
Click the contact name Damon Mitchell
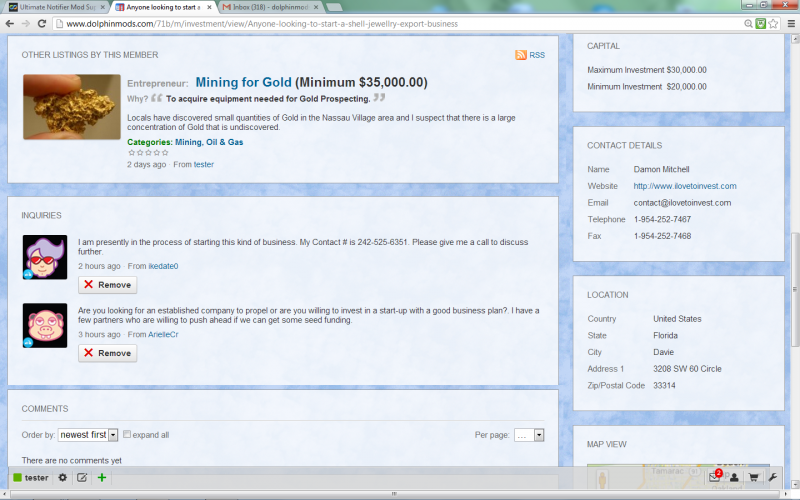point(661,169)
